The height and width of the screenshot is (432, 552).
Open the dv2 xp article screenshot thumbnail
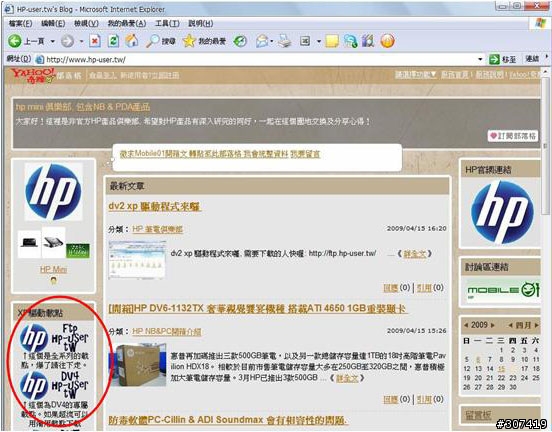(137, 260)
